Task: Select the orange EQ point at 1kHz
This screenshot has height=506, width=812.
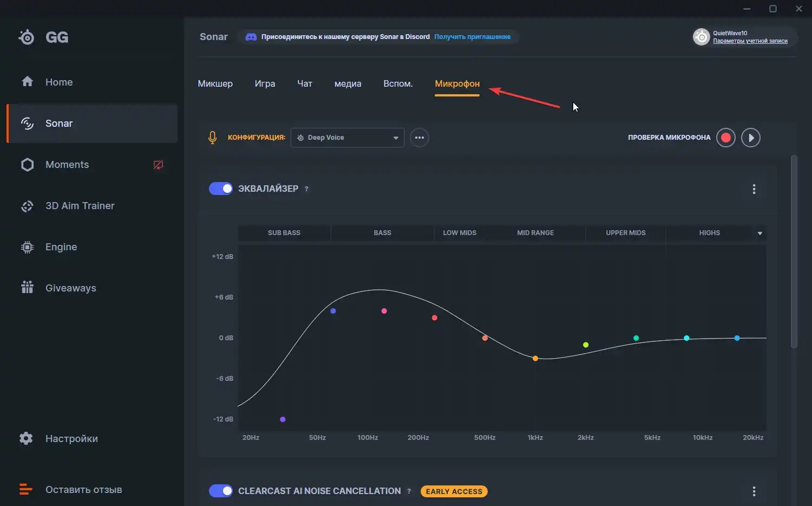Action: click(x=535, y=358)
